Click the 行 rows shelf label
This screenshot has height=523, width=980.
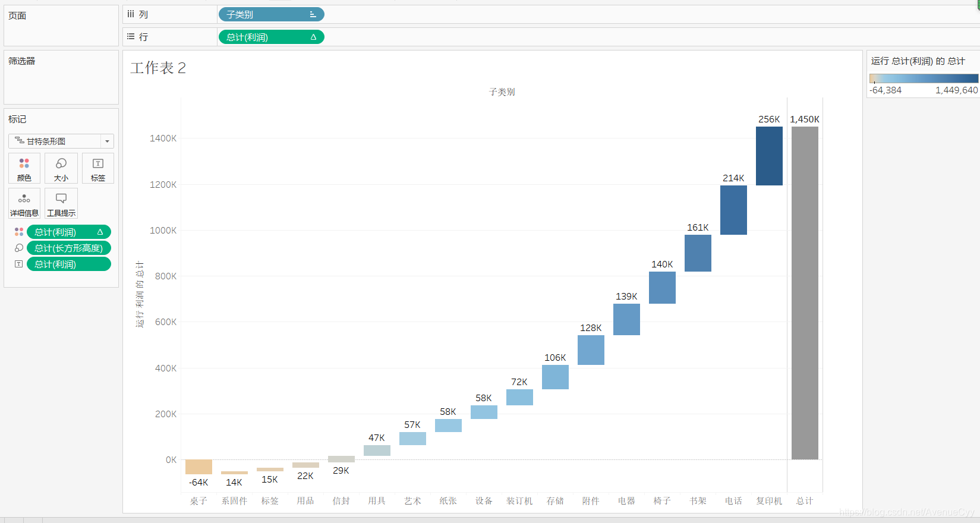tap(143, 37)
